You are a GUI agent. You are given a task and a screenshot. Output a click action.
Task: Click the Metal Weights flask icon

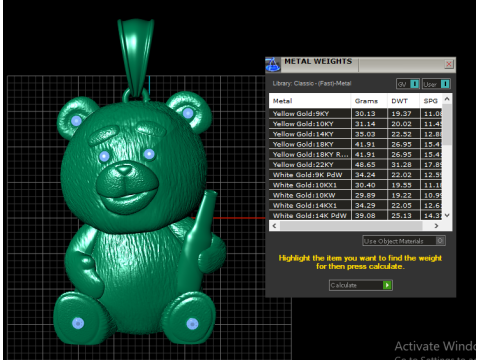click(273, 65)
